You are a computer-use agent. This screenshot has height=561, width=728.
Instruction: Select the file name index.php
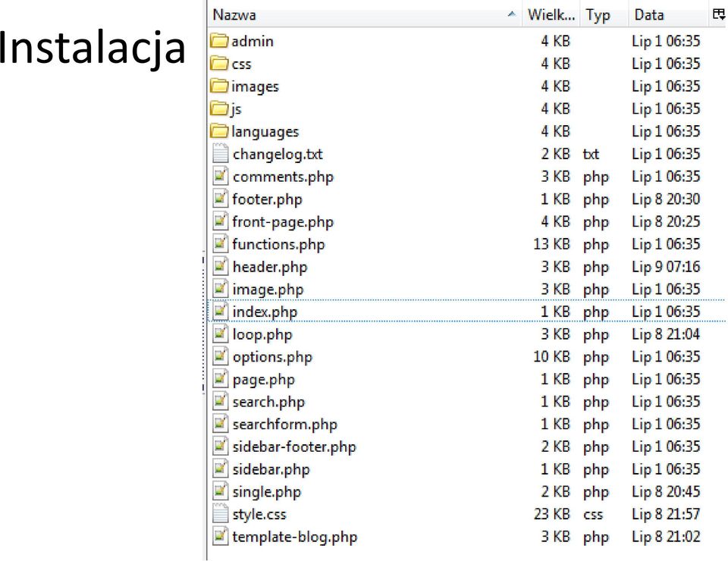point(265,312)
